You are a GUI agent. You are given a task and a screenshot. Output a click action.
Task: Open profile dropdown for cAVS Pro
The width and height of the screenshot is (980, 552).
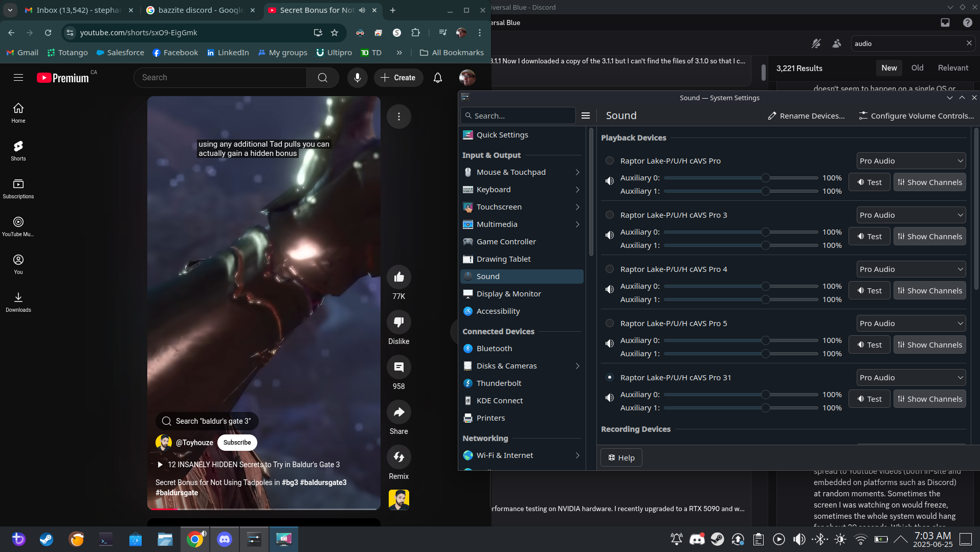pyautogui.click(x=911, y=160)
